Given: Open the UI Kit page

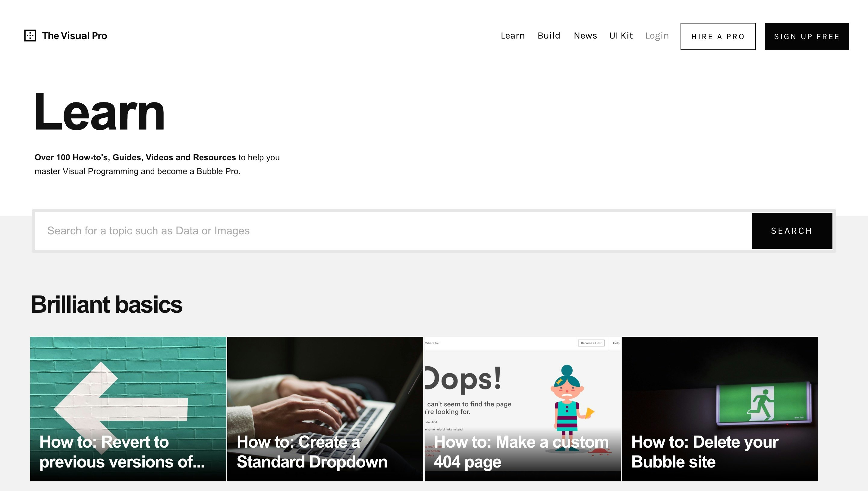Looking at the screenshot, I should click(621, 36).
